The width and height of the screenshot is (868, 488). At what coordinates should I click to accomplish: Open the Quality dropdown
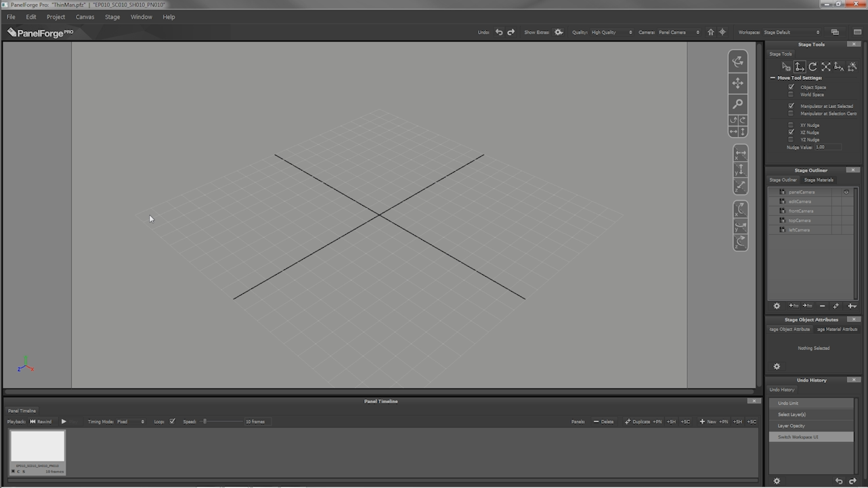click(x=611, y=32)
